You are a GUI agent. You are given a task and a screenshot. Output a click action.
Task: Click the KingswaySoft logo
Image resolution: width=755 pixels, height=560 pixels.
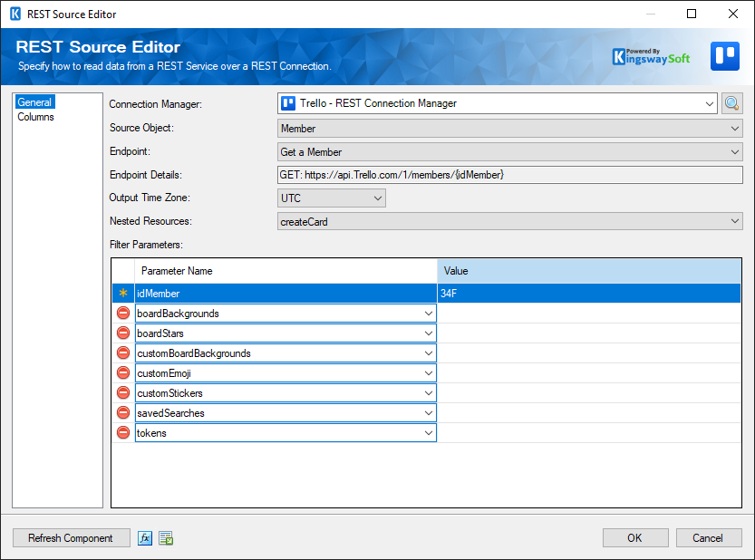click(x=651, y=57)
